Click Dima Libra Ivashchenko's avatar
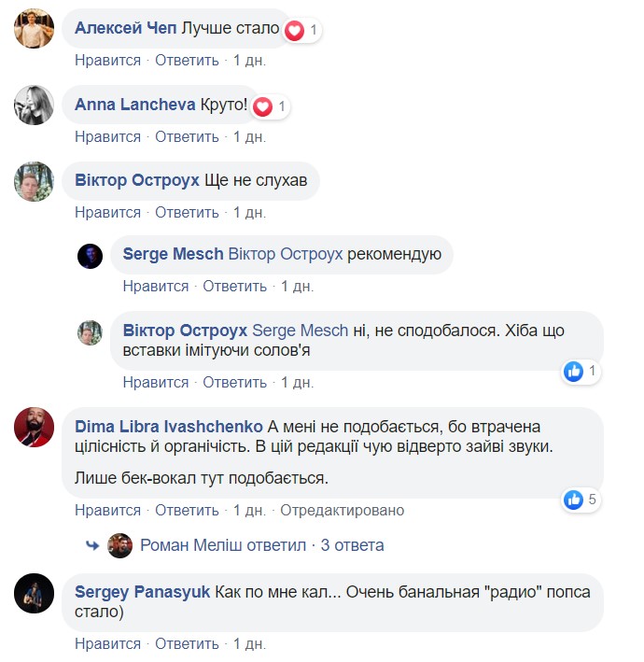This screenshot has width=644, height=662. tap(34, 428)
